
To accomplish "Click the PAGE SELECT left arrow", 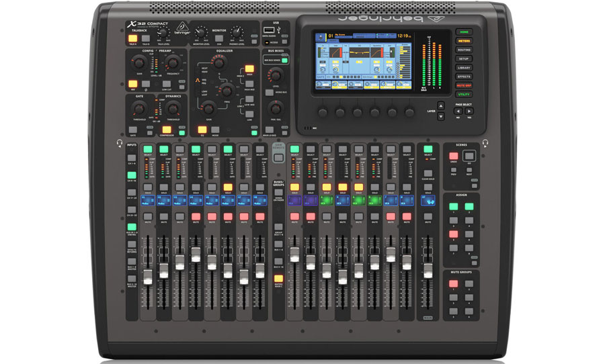I will tap(458, 111).
